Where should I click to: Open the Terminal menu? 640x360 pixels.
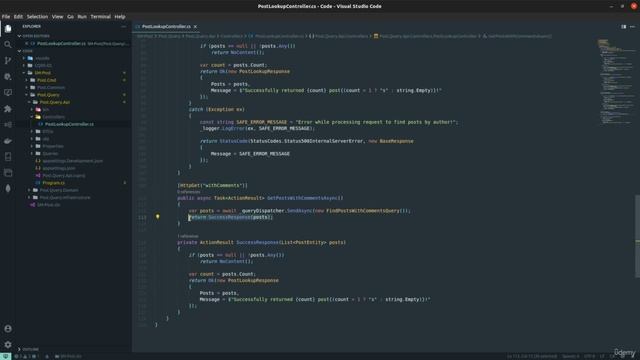pos(100,17)
